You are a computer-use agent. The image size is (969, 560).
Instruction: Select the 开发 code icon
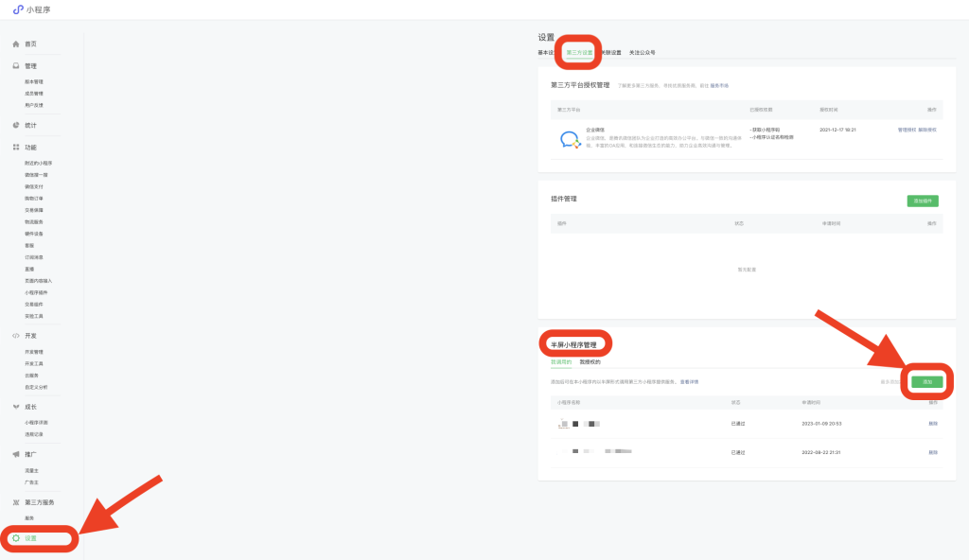point(16,336)
